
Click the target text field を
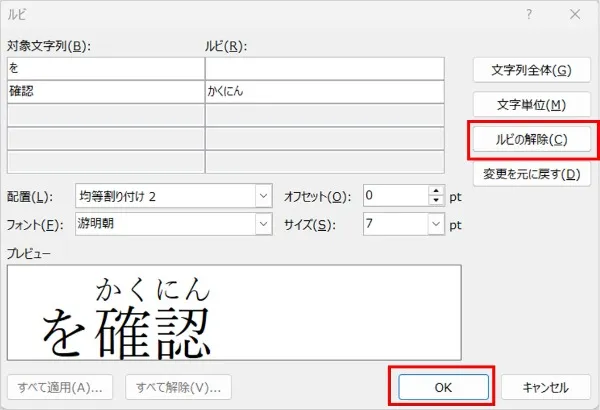coord(105,68)
